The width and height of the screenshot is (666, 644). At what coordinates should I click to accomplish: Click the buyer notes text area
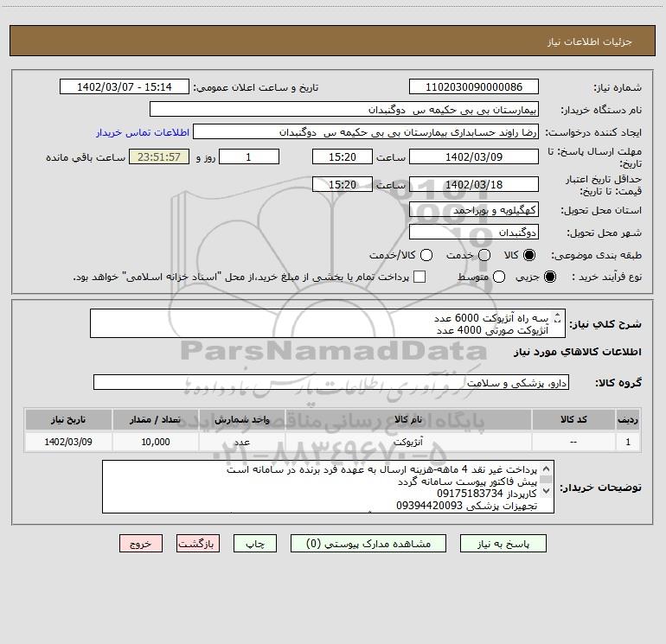[x=328, y=487]
